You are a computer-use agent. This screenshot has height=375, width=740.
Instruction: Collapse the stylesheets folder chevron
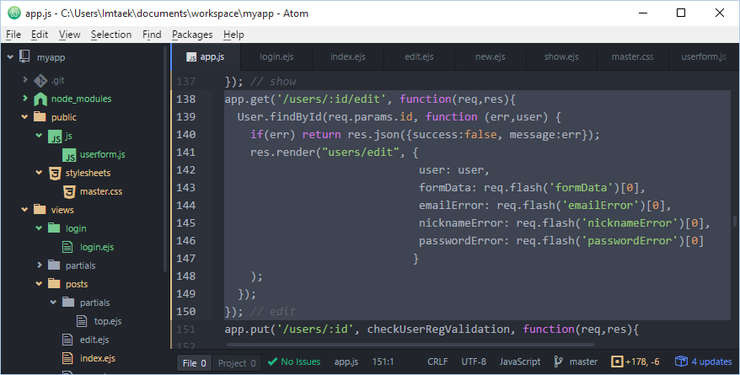(39, 173)
